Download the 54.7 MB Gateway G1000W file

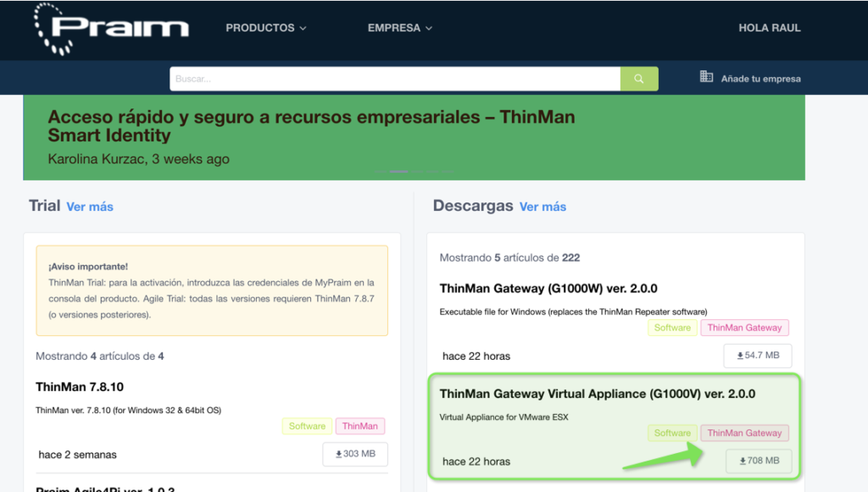tap(757, 356)
